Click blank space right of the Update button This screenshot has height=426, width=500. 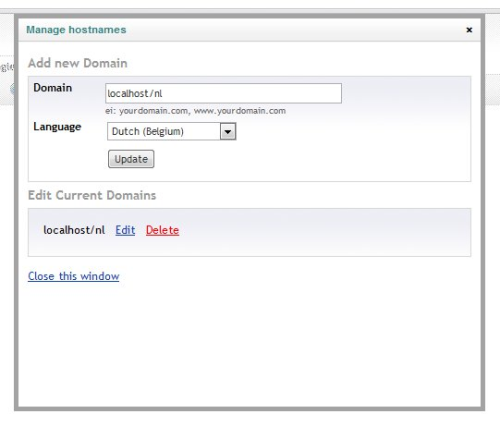[x=310, y=159]
